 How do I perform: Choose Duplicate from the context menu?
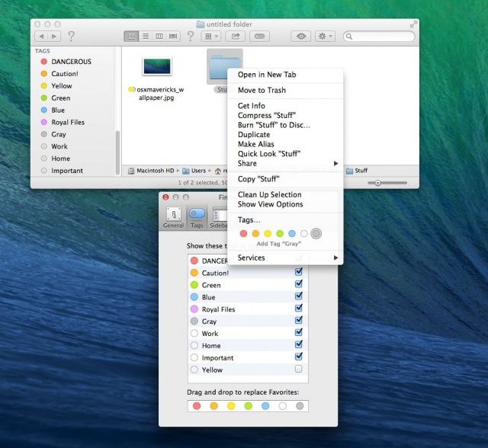(285, 135)
